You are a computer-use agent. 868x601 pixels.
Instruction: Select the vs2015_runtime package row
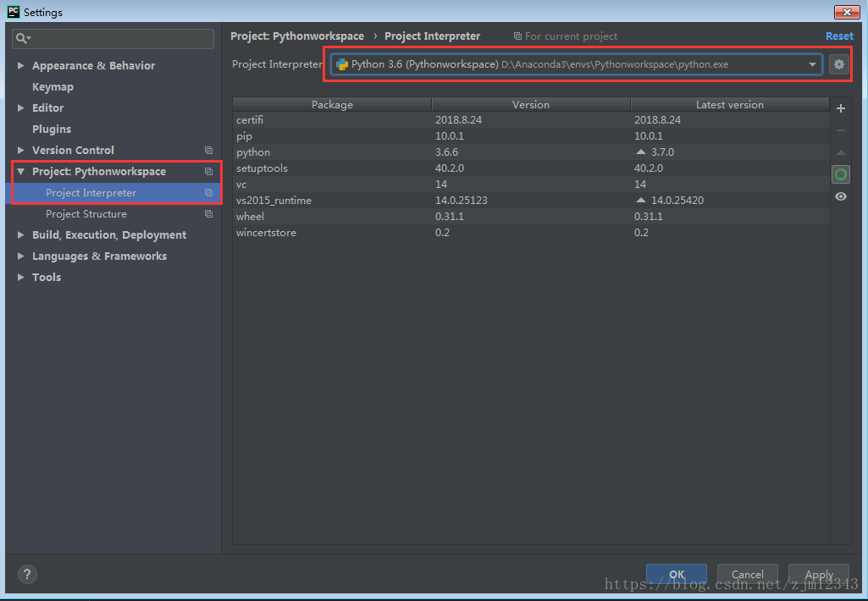pos(531,200)
